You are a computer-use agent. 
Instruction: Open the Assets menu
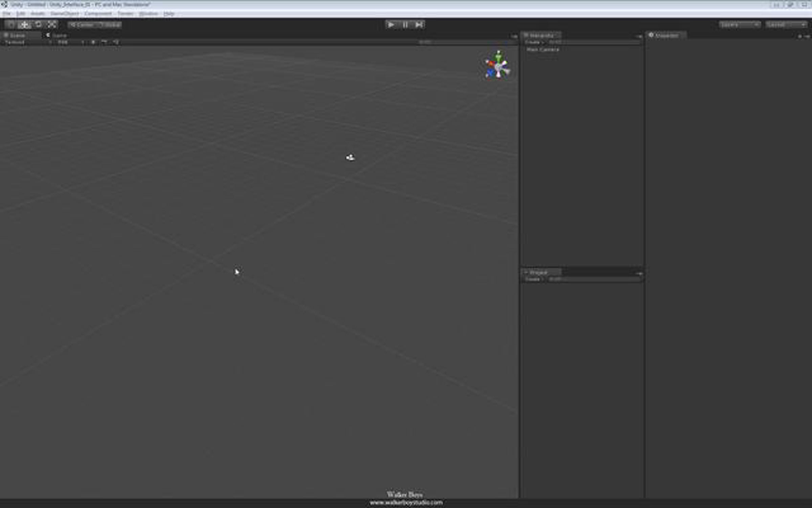[x=38, y=14]
